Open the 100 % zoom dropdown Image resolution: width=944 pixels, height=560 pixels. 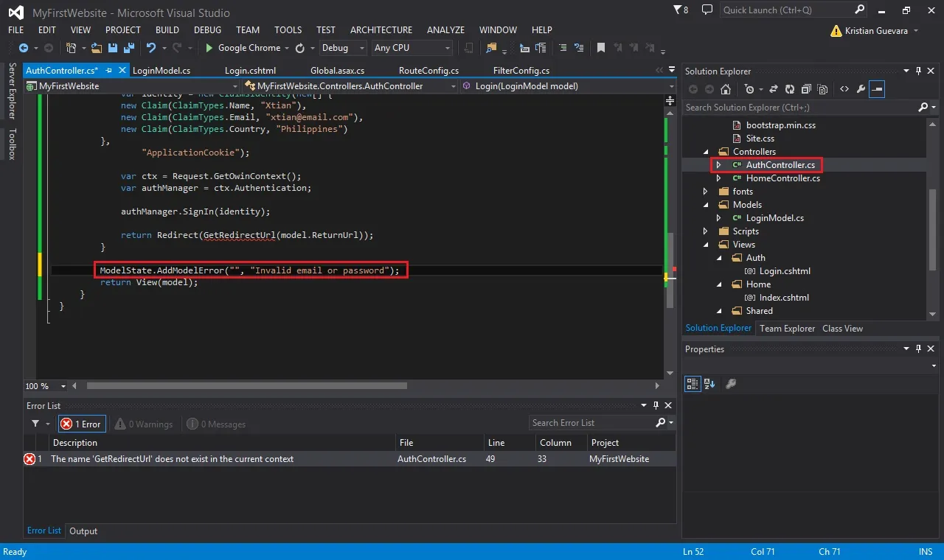pyautogui.click(x=46, y=386)
